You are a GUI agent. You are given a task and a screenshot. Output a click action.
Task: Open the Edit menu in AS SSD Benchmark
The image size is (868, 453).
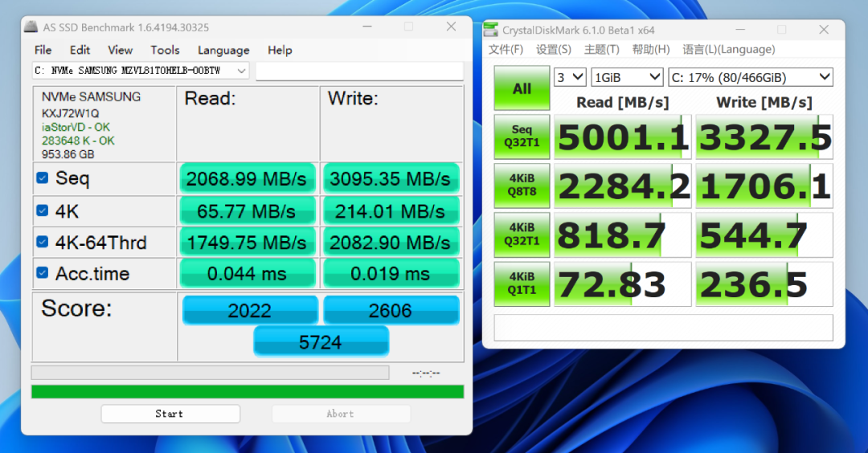[80, 50]
